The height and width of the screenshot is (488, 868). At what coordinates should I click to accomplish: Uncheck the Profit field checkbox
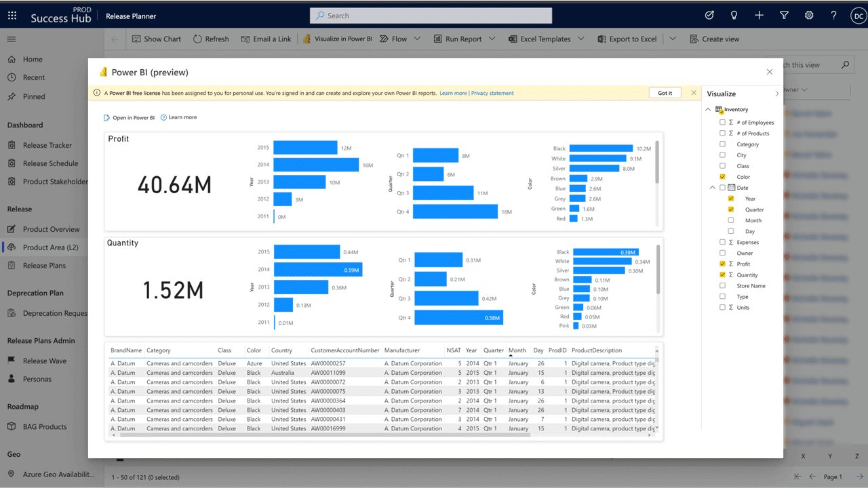[x=722, y=264]
